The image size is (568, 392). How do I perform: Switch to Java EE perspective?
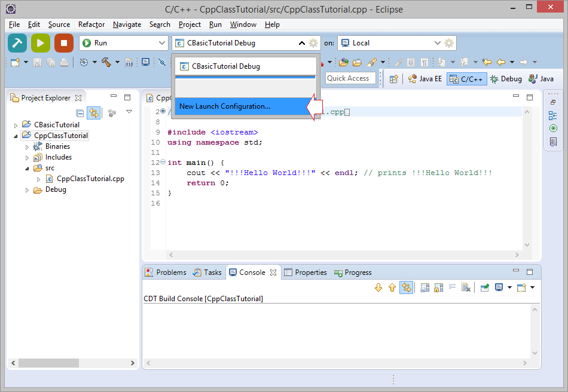425,79
